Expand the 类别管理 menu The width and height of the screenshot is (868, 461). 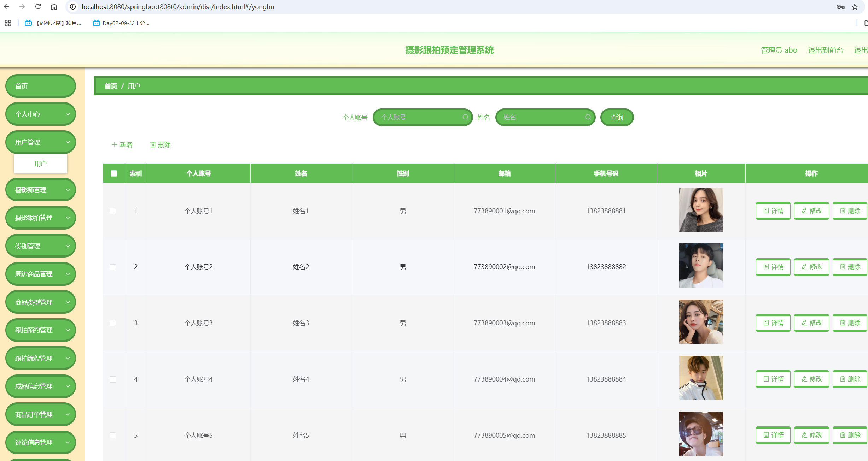[x=41, y=246]
